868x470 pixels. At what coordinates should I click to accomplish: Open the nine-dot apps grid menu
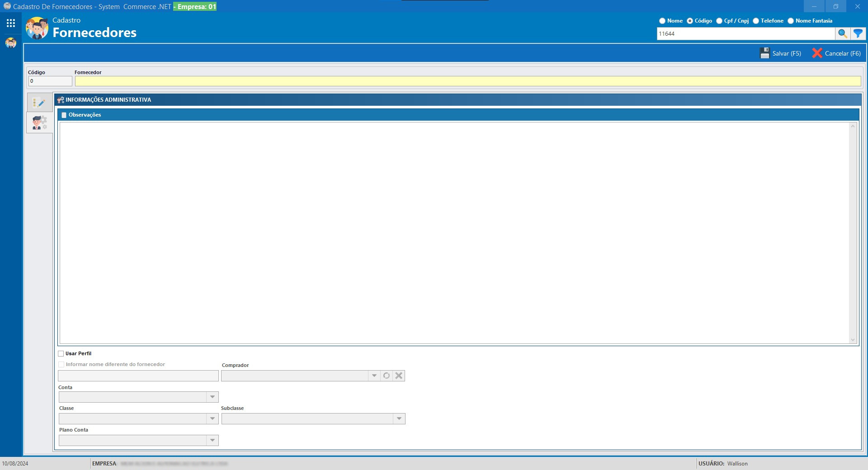tap(11, 23)
